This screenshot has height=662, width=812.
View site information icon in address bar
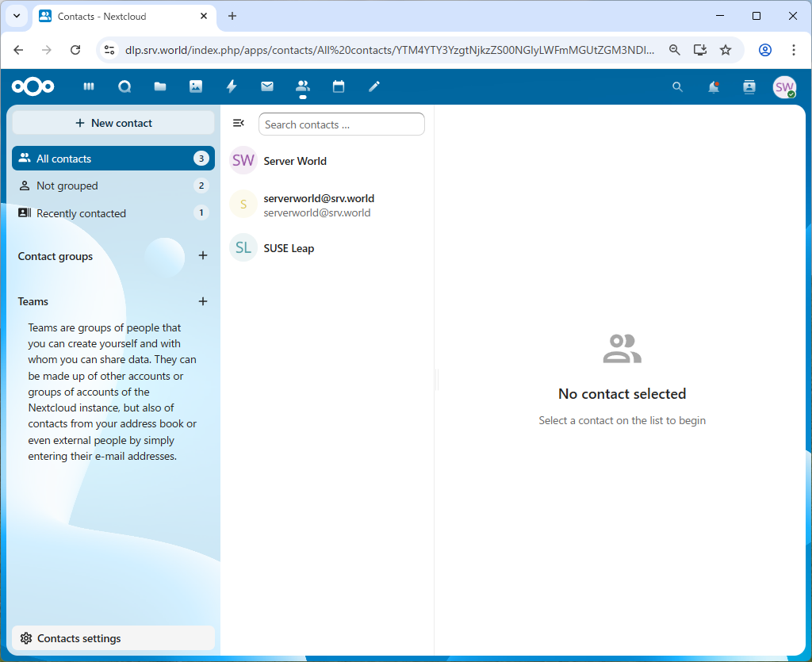point(109,50)
